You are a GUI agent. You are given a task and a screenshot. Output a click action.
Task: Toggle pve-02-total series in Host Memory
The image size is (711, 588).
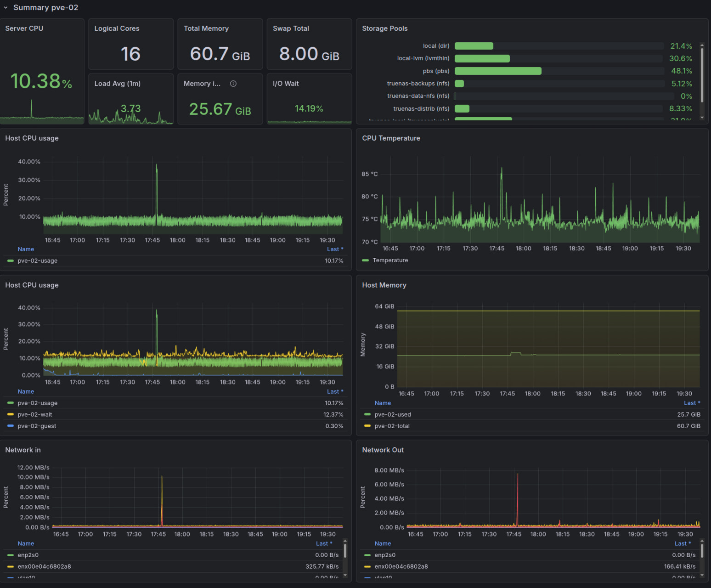point(392,426)
